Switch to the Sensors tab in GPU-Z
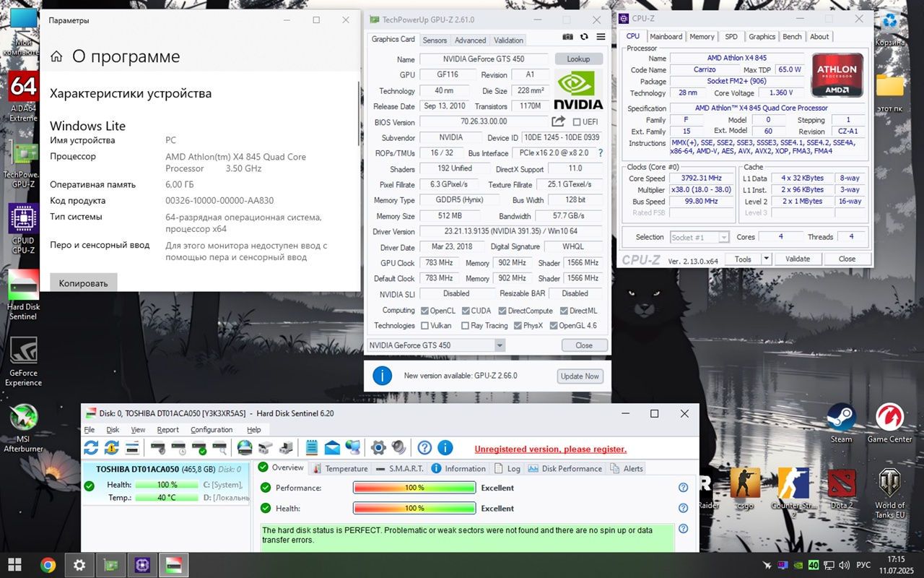Screen dimensions: 924x578 [x=435, y=40]
